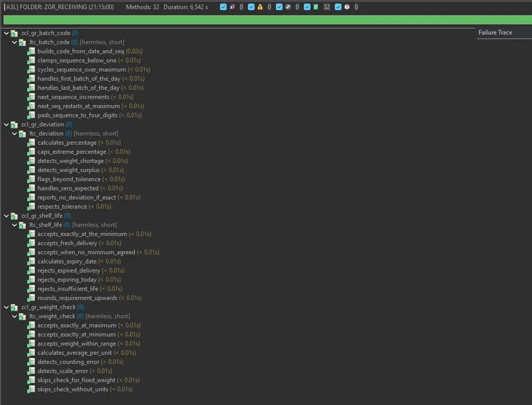Uncheck the failed tests filter checkbox

pos(223,7)
